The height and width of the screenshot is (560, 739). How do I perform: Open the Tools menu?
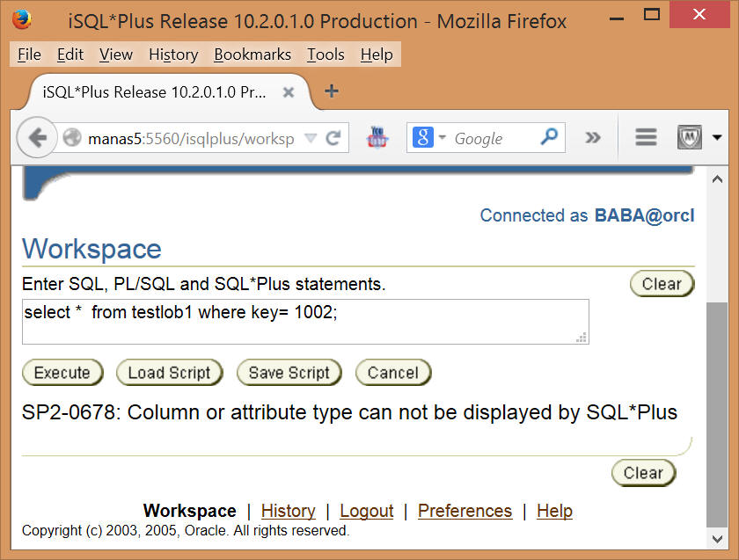(x=326, y=55)
